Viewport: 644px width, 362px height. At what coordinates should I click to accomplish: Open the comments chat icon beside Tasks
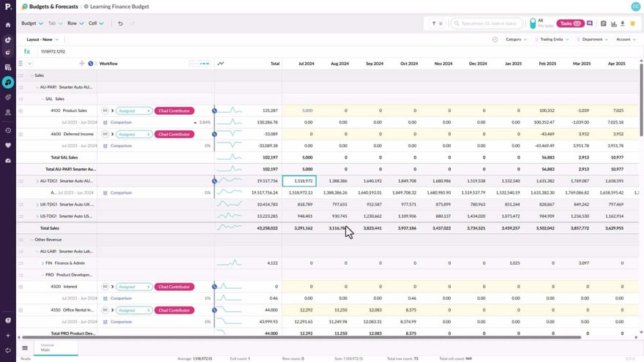point(590,23)
